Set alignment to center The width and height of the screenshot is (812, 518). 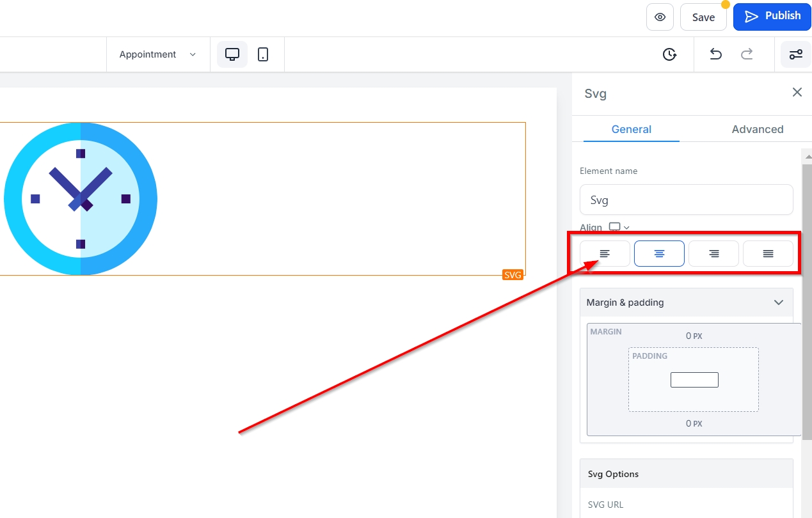click(x=659, y=254)
